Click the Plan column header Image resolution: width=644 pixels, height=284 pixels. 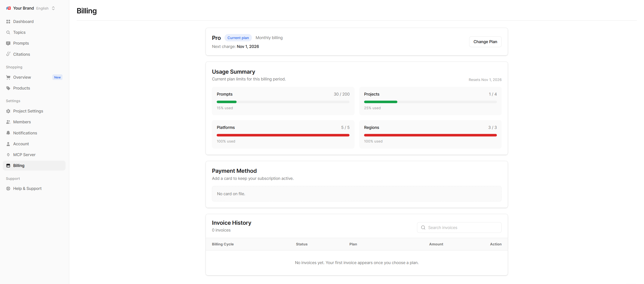pos(353,244)
